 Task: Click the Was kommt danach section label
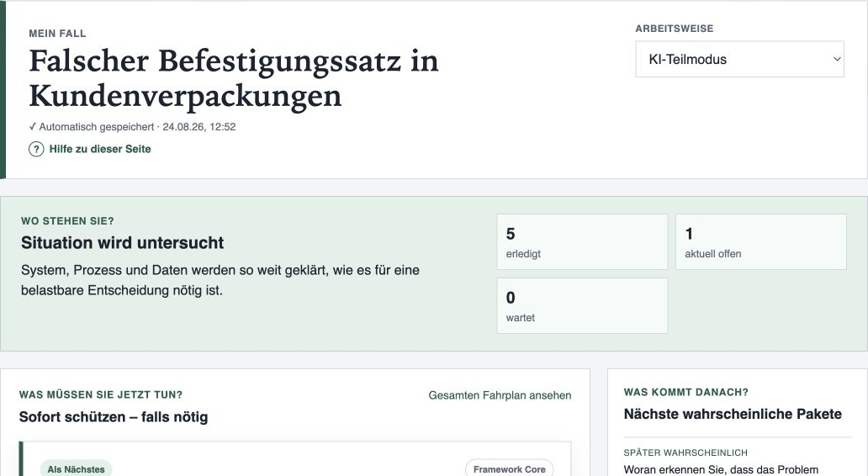[x=685, y=393]
